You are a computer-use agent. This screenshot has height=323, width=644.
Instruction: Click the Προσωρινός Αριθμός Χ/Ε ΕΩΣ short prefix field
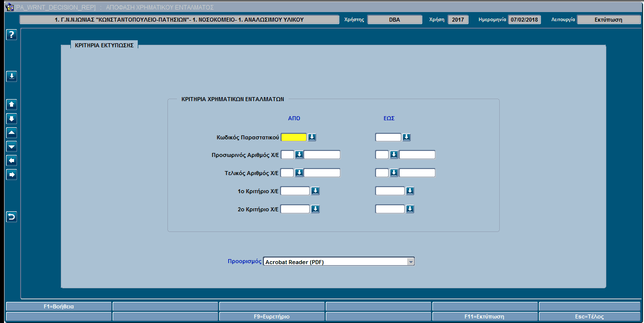point(382,154)
